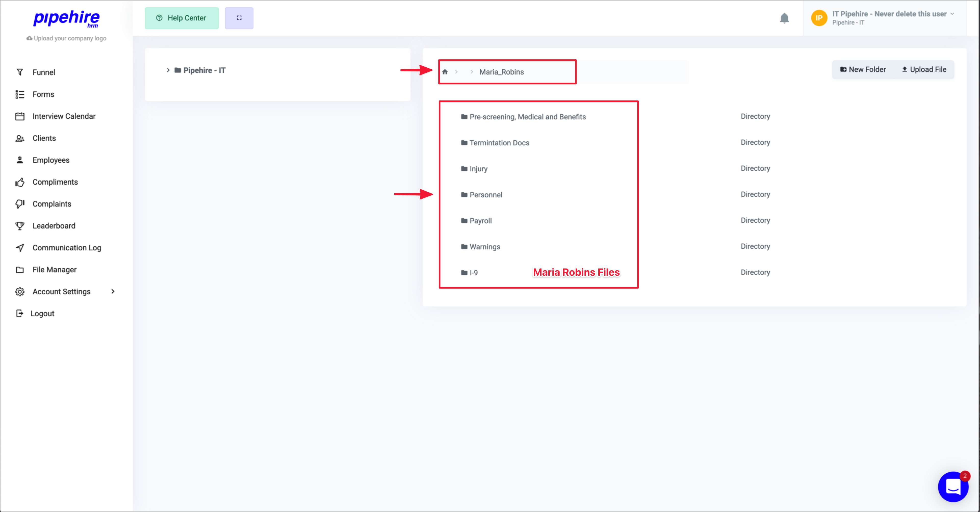Select Clients in the sidebar menu
The image size is (980, 512).
click(44, 138)
